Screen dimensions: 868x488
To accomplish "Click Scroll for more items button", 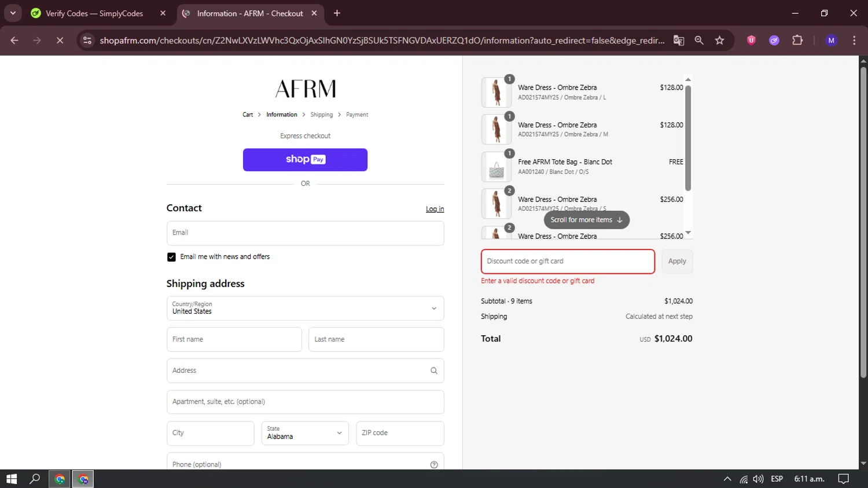I will click(586, 220).
